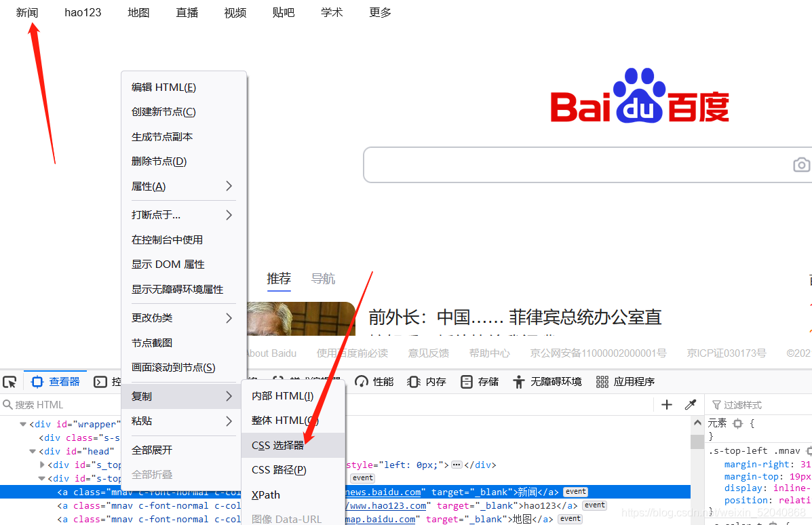Viewport: 812px width, 525px height.
Task: Copy 整体 HTML from submenu
Action: point(293,421)
